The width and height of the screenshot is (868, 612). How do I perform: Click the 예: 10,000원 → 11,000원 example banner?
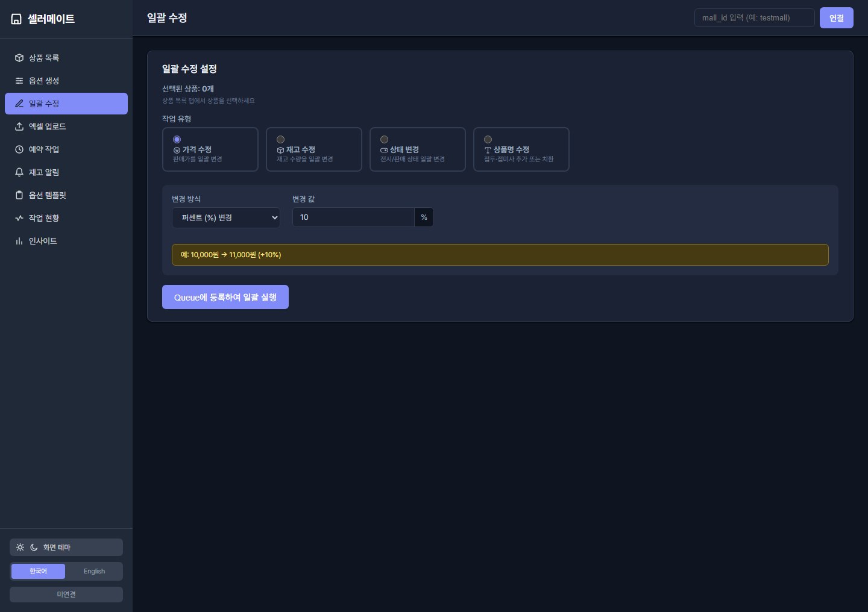(x=500, y=255)
